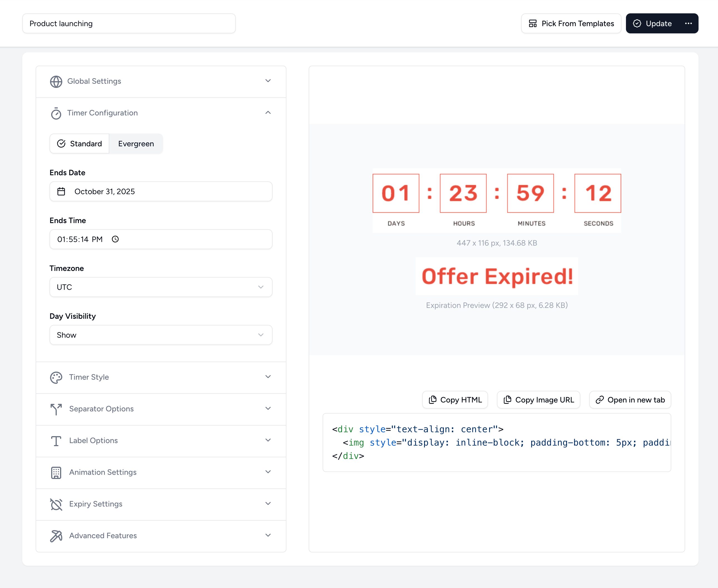Open the calendar icon in Ends Date
Image resolution: width=718 pixels, height=588 pixels.
(62, 191)
